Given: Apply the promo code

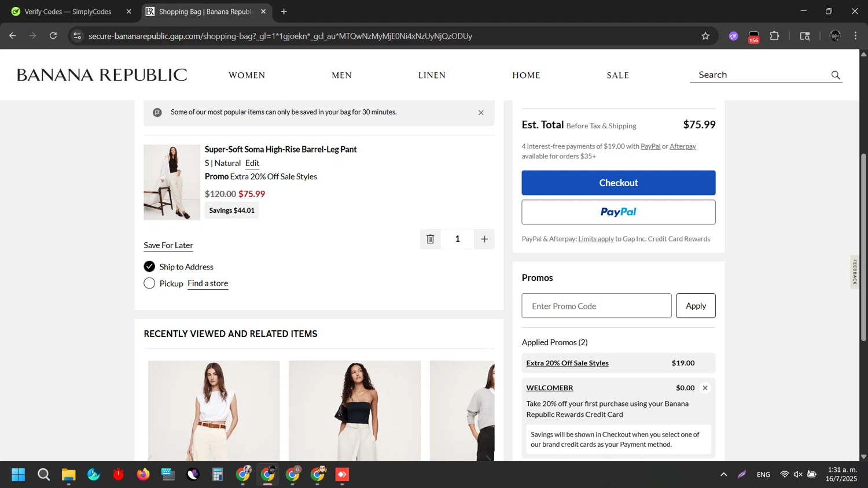Looking at the screenshot, I should point(696,306).
